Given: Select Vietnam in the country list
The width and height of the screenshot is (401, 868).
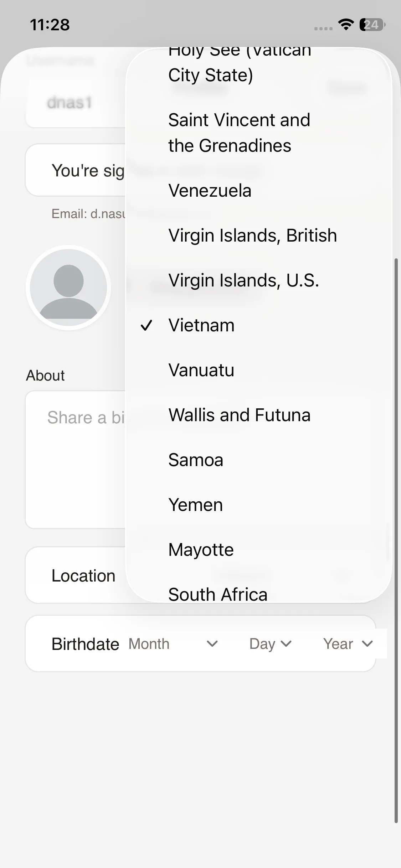Looking at the screenshot, I should tap(201, 325).
